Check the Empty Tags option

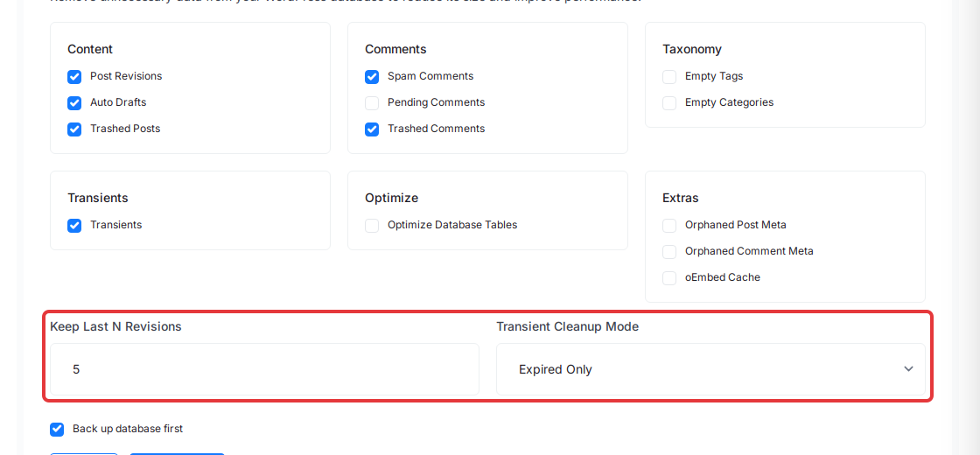point(669,77)
